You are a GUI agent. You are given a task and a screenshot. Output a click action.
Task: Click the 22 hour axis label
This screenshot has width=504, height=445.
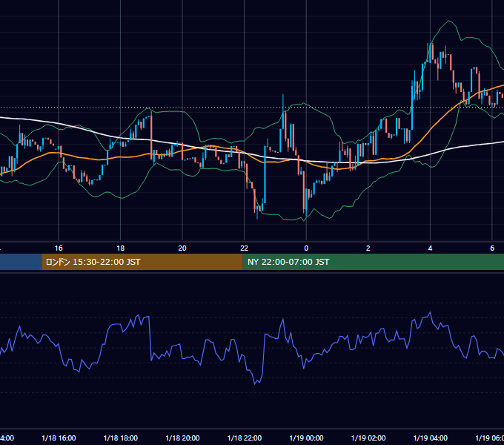coord(245,248)
